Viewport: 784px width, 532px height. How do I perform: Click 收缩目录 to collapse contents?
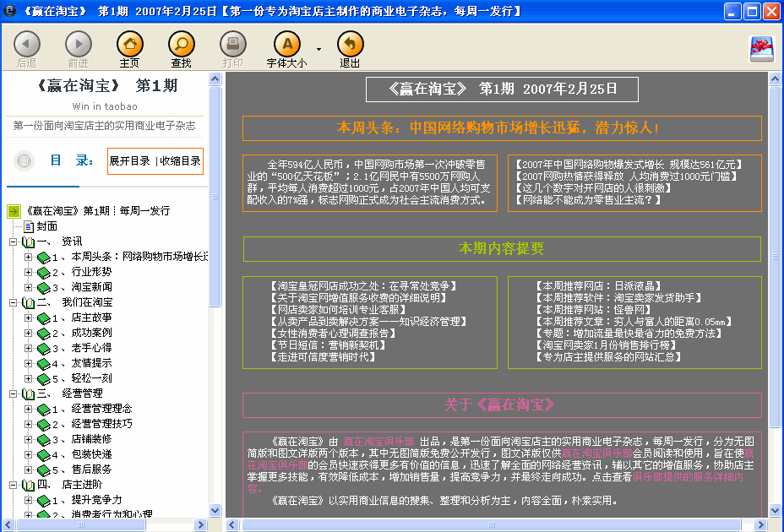pos(181,161)
